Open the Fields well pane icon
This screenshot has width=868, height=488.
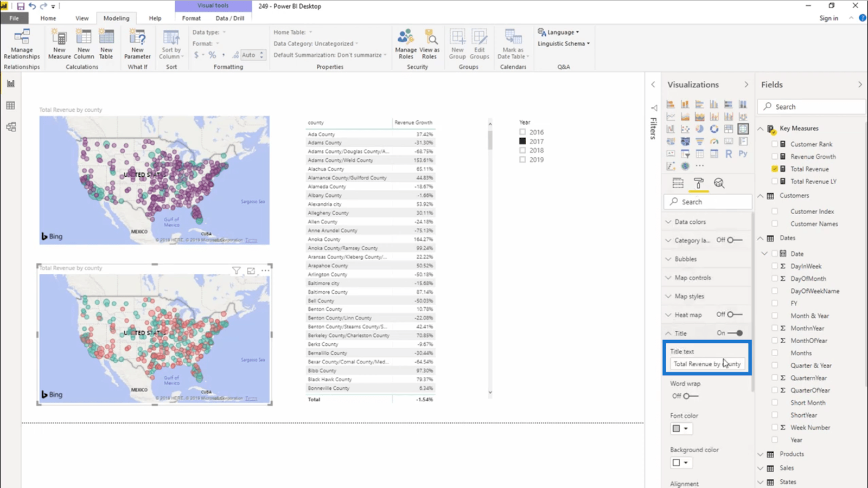[x=678, y=183]
